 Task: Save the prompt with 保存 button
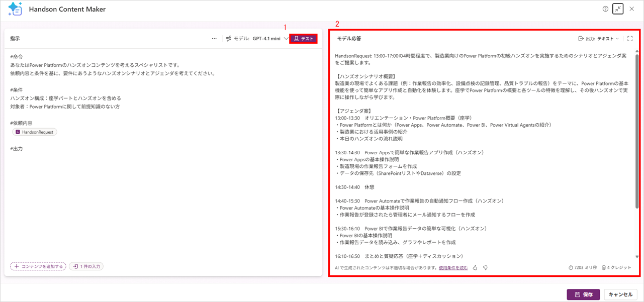[x=583, y=294]
